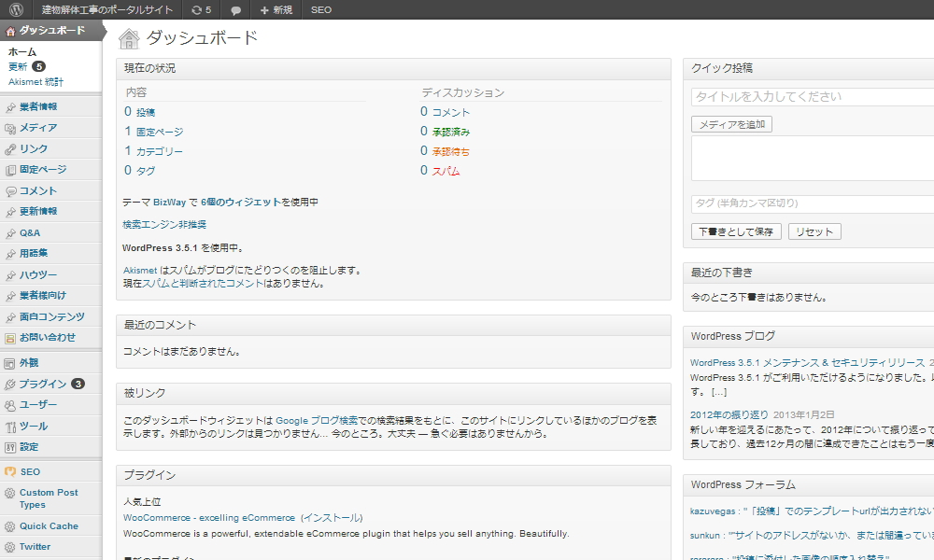Image resolution: width=934 pixels, height=560 pixels.
Task: Click the 検索エンジン非推奨 link
Action: pos(164,224)
